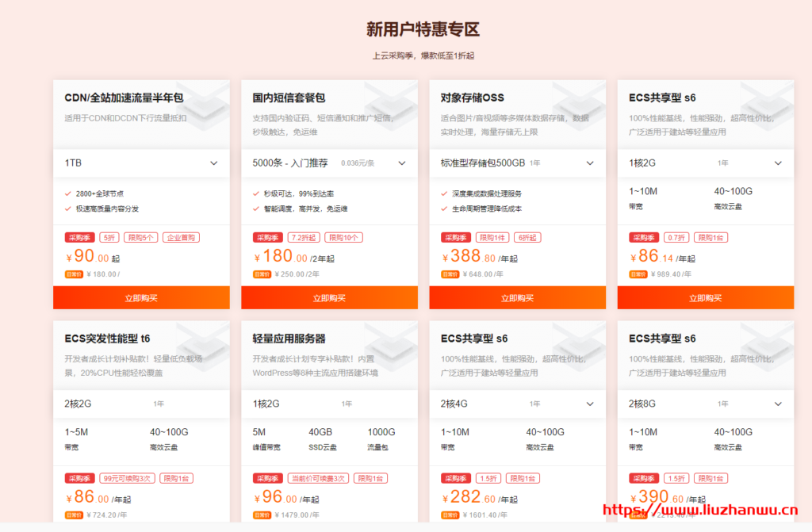The image size is (812, 532).
Task: Click the package icon on ECS突发性能型 t6 card
Action: [206, 351]
